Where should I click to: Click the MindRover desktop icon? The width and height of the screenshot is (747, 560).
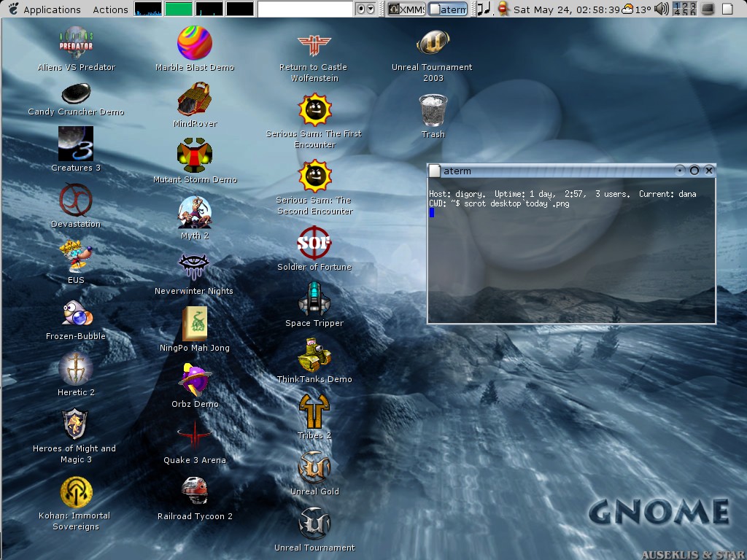(194, 98)
